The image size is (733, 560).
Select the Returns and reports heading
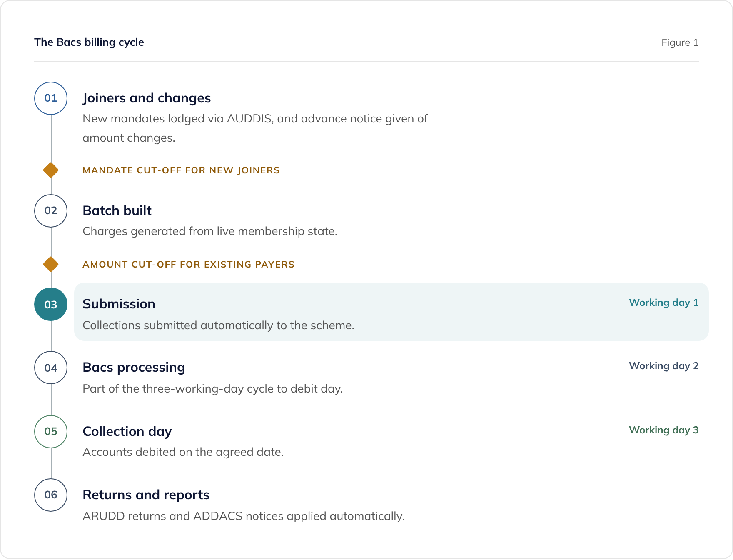click(x=146, y=495)
